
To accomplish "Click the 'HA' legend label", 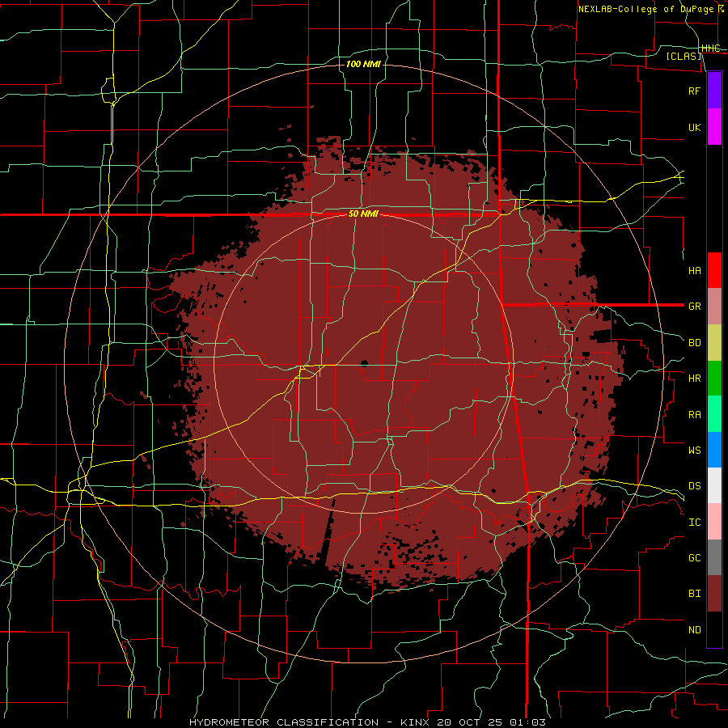I will (x=694, y=271).
